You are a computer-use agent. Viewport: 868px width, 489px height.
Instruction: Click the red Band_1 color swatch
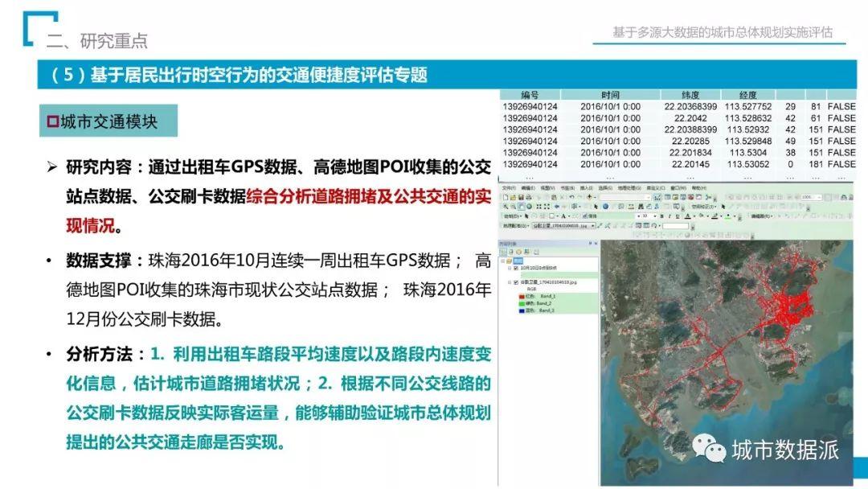click(x=522, y=297)
